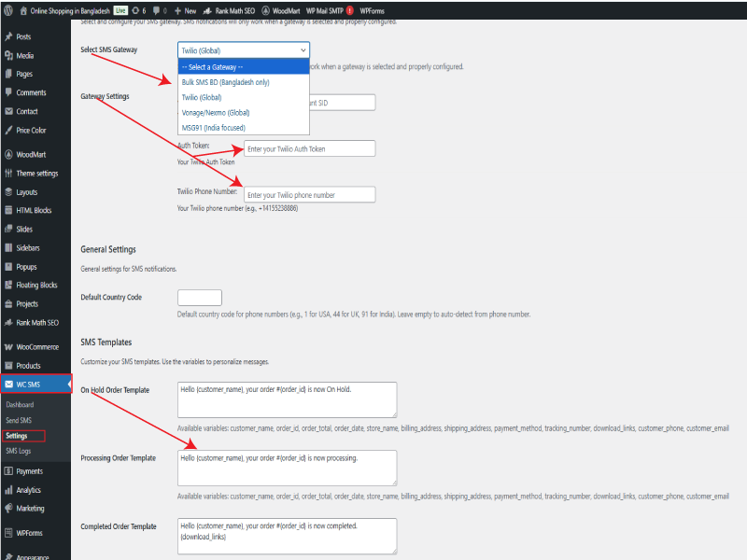Click the Live status badge
747x560 pixels.
[120, 10]
